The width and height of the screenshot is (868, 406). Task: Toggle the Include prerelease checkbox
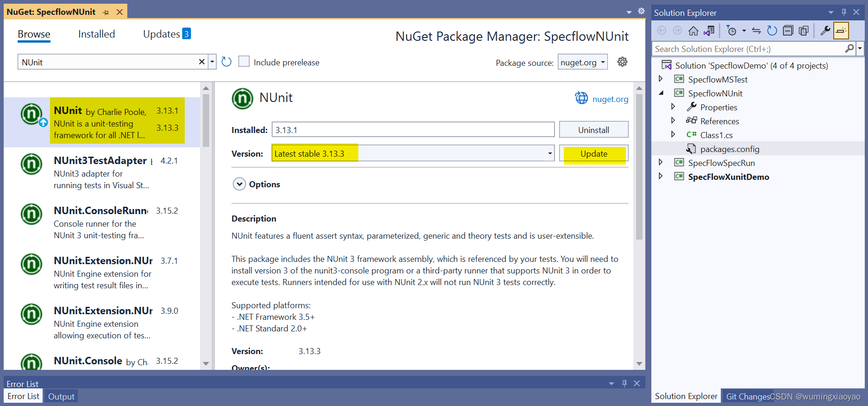coord(244,62)
